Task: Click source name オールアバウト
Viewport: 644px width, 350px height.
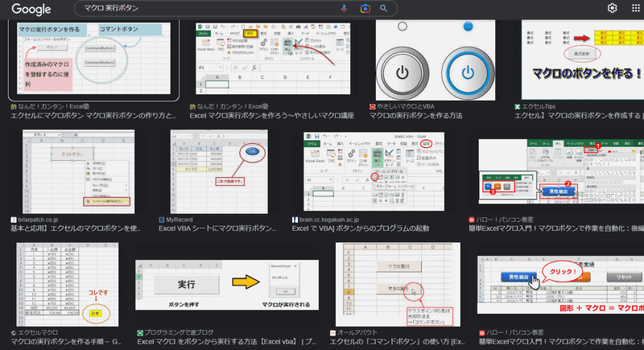Action: tap(357, 333)
